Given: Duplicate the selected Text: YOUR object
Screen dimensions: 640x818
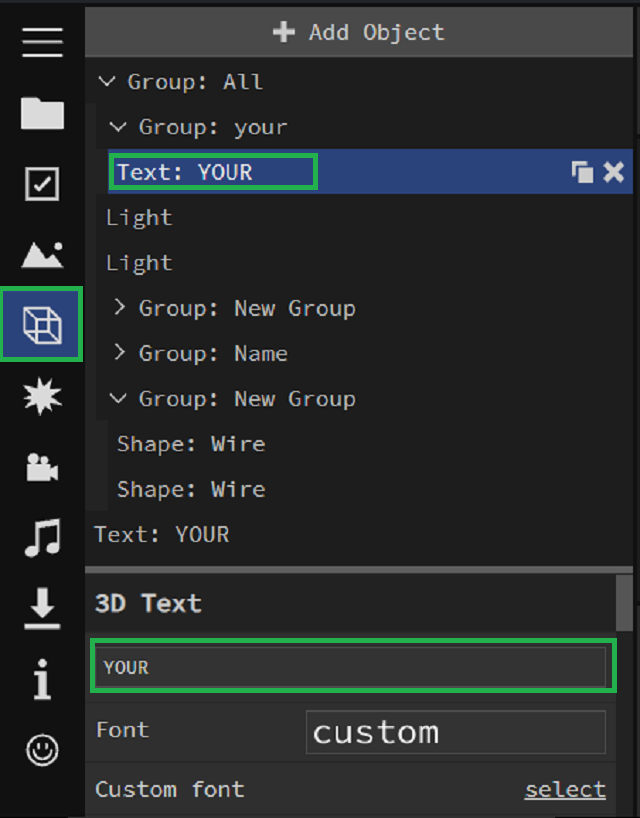Looking at the screenshot, I should pos(582,172).
